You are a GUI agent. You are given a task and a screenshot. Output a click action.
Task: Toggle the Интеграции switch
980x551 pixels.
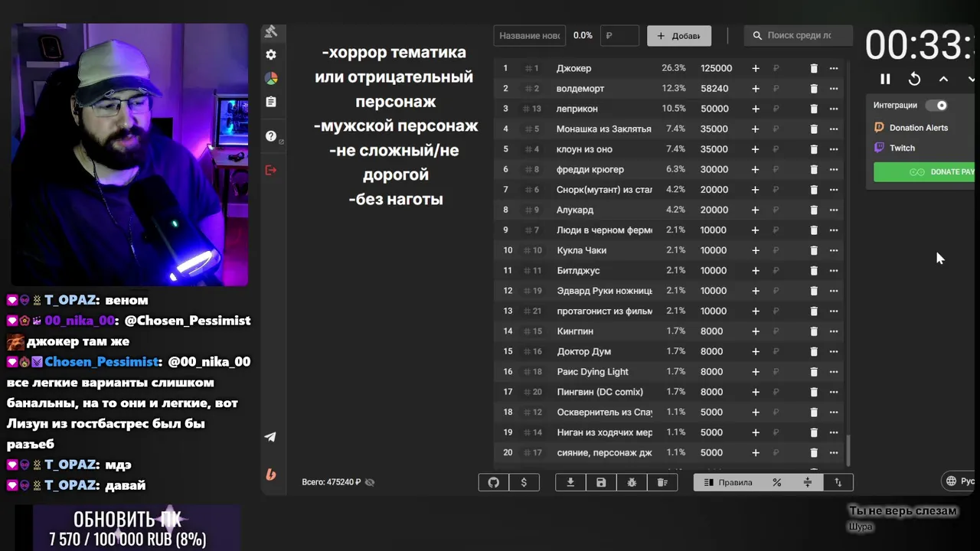click(937, 106)
